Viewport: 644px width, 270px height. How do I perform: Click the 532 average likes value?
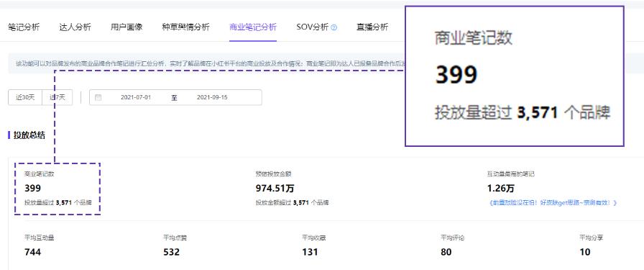click(x=172, y=252)
